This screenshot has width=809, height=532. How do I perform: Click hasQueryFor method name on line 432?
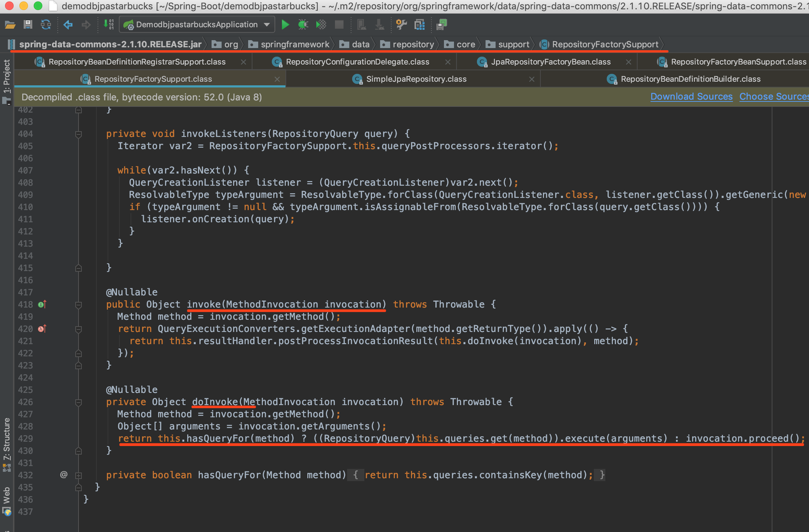click(230, 475)
